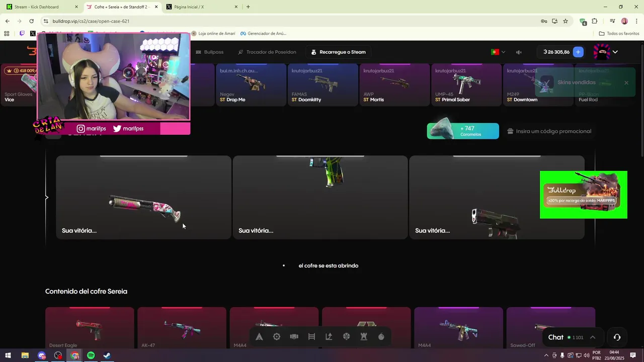Open the browser extensions puzzle icon
Screen dimensions: 644x362
point(595,21)
